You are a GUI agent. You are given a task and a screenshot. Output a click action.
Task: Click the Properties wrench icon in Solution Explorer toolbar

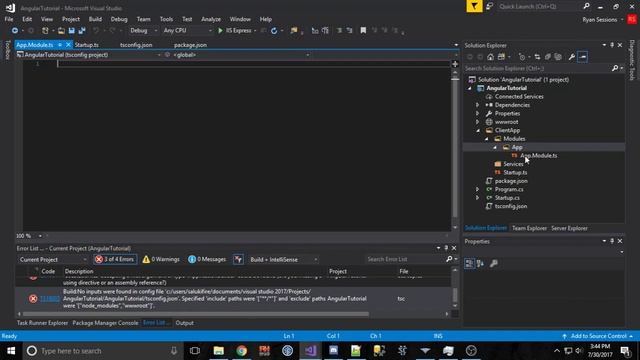click(571, 57)
